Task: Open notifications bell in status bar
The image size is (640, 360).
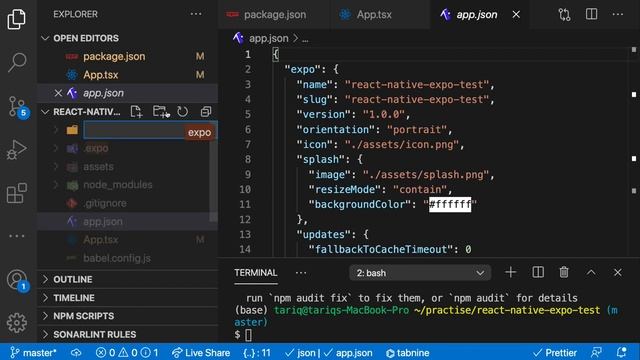Action: pyautogui.click(x=622, y=353)
